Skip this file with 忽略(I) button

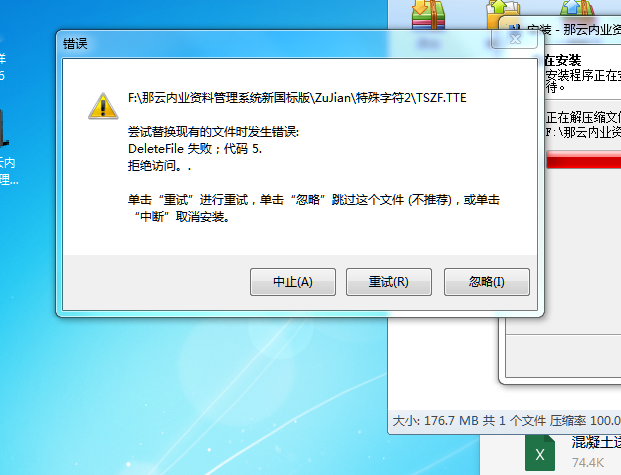[486, 282]
